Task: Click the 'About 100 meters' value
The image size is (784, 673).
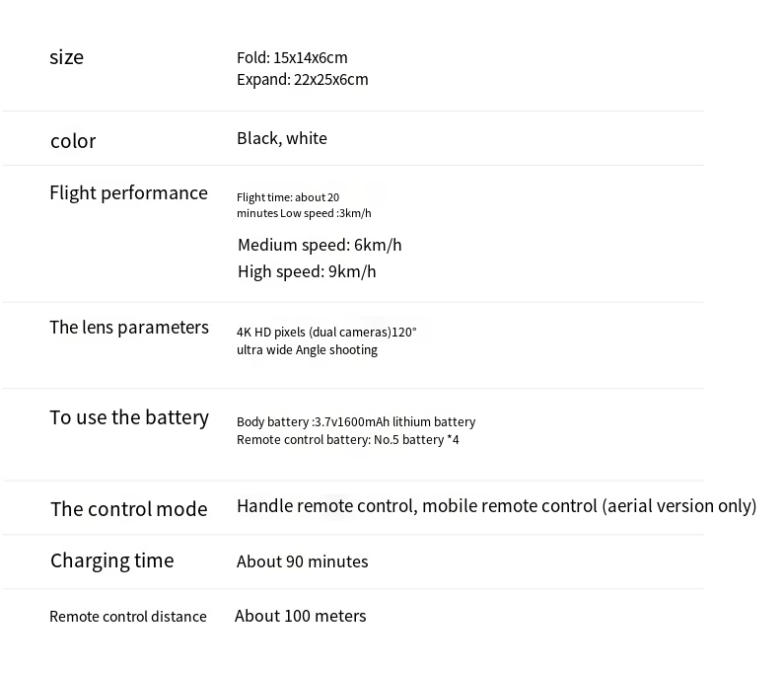Action: pyautogui.click(x=300, y=616)
